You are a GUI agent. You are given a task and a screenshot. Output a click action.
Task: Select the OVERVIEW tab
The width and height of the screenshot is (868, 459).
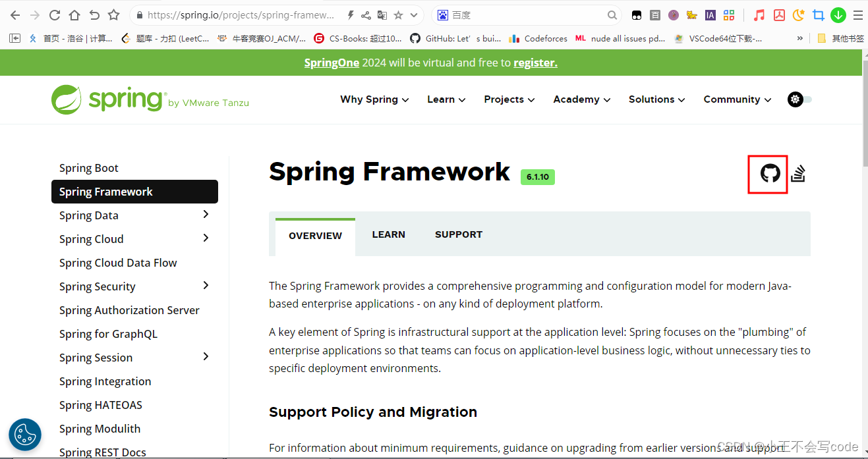click(315, 236)
